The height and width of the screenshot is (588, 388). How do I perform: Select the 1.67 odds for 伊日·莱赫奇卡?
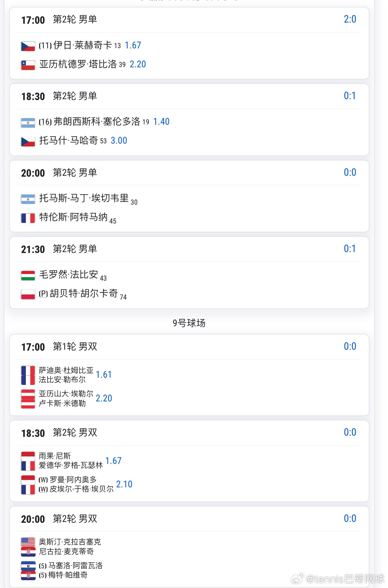[133, 45]
